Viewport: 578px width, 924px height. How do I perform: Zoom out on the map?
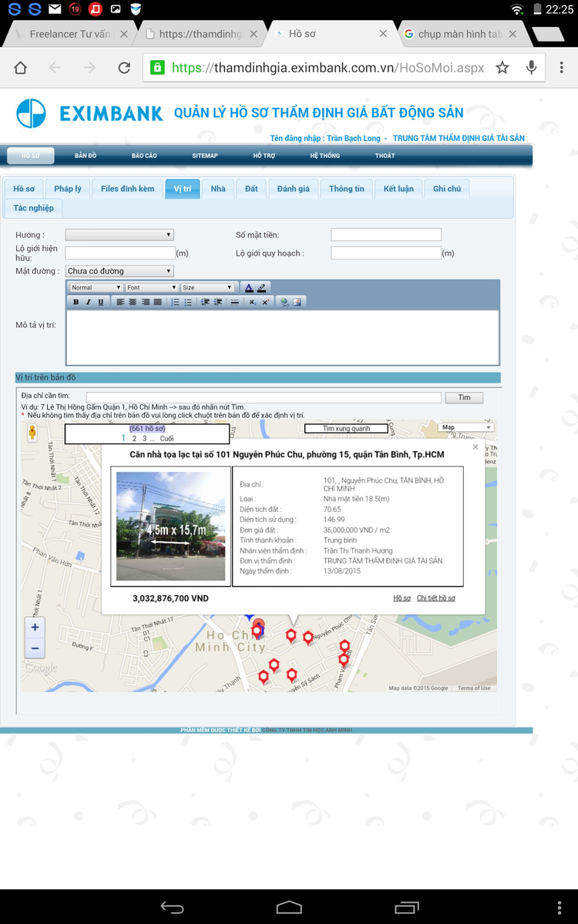tap(35, 648)
